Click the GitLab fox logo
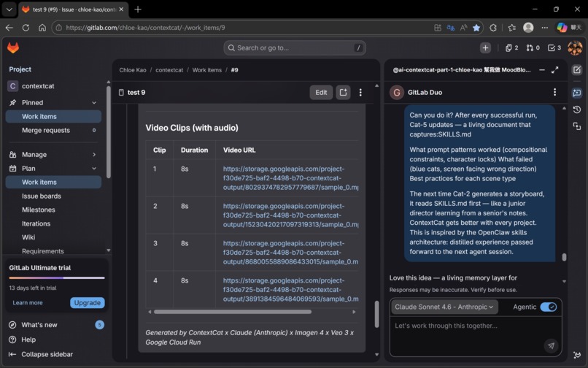 (13, 47)
